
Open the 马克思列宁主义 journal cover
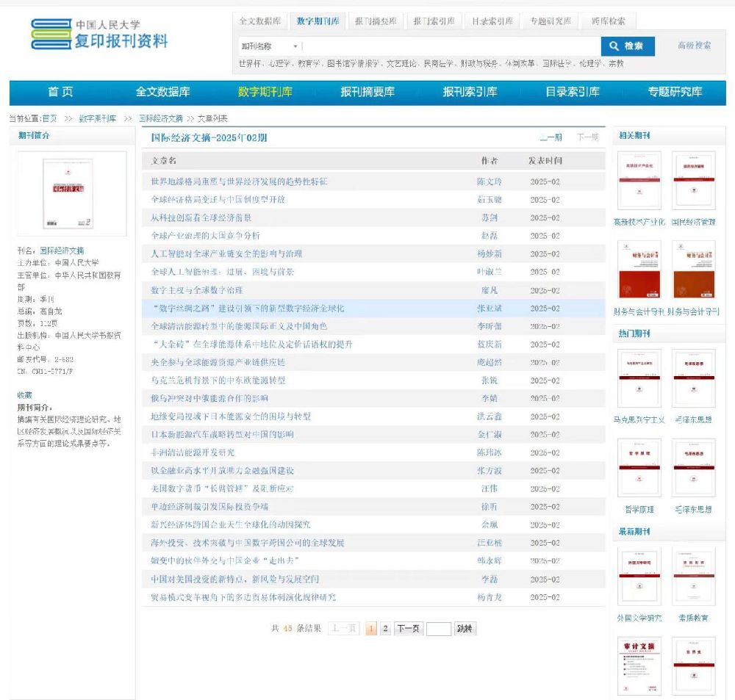click(639, 378)
